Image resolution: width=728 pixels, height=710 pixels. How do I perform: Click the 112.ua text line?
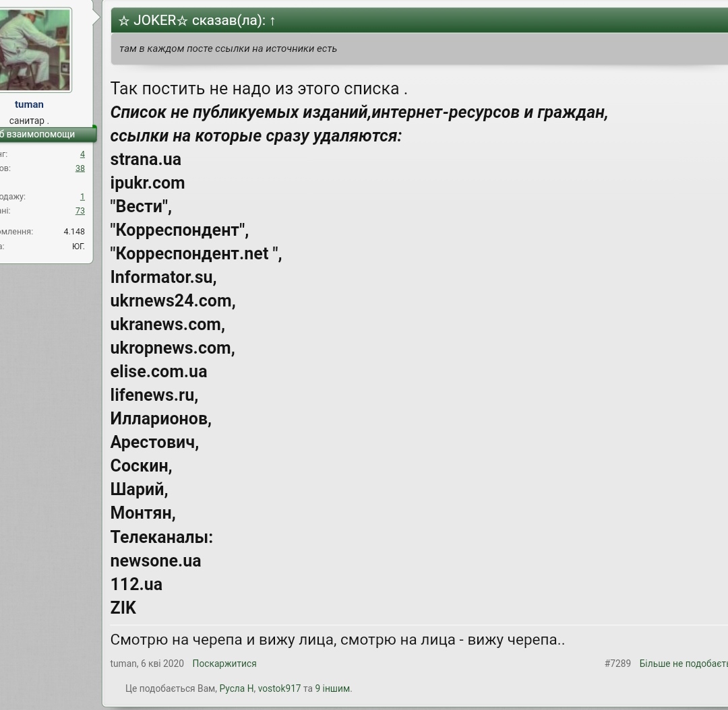click(x=136, y=584)
